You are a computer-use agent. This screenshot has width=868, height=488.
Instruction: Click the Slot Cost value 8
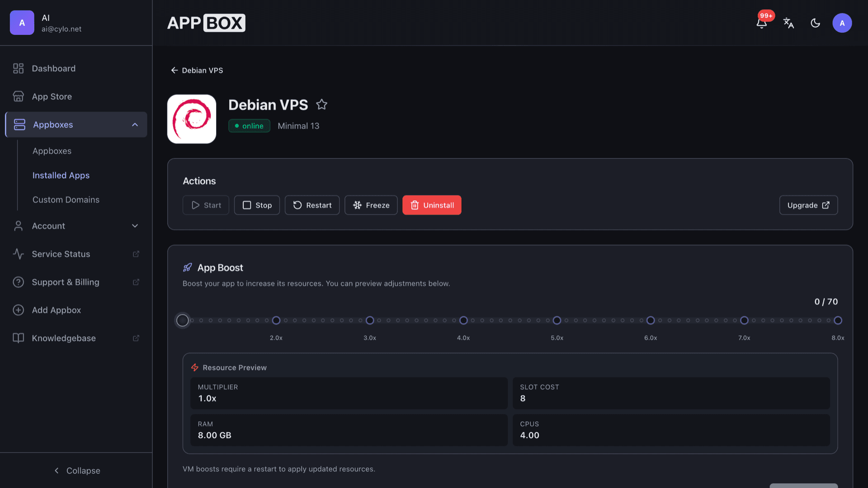(x=523, y=398)
